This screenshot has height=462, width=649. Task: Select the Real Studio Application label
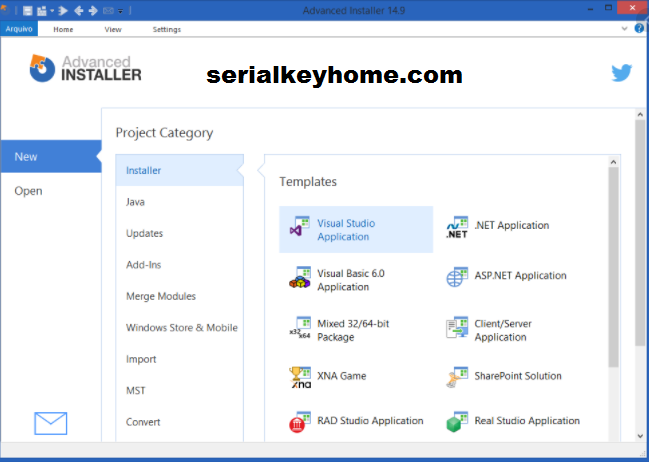pos(527,421)
